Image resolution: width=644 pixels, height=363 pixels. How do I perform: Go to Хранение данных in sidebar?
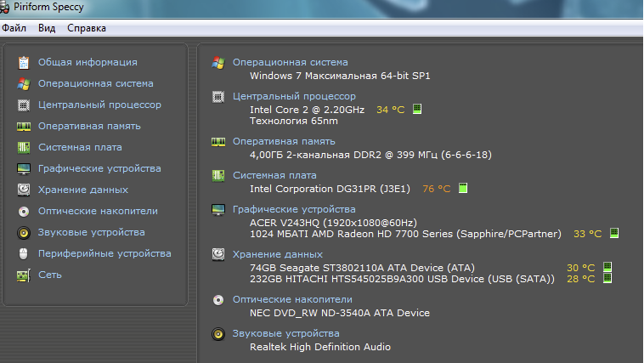click(83, 190)
